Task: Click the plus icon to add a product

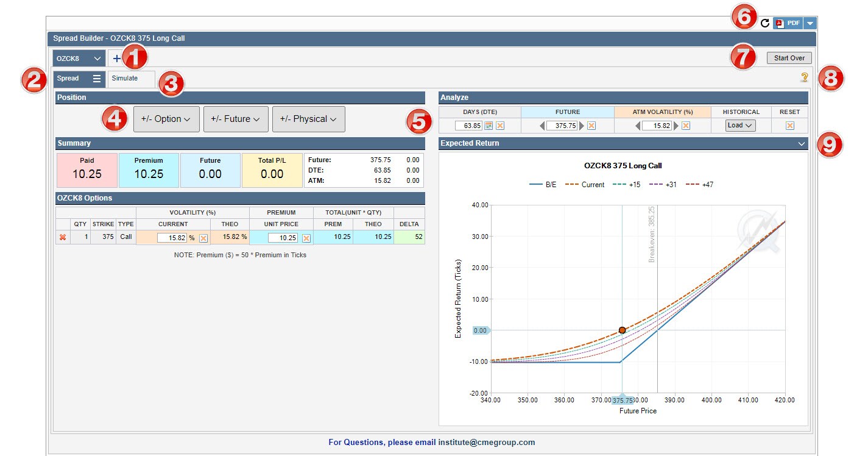Action: pyautogui.click(x=117, y=59)
